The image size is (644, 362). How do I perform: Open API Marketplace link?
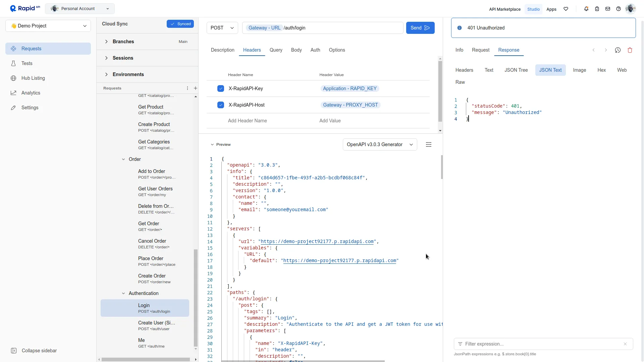click(505, 9)
